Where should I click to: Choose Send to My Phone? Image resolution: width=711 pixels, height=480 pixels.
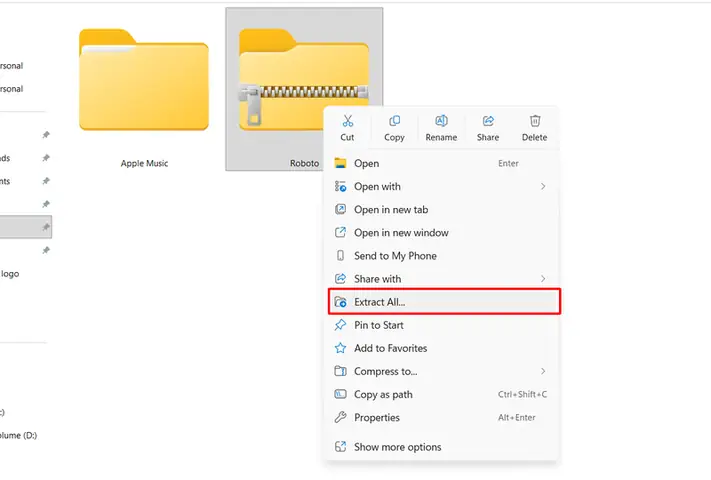pyautogui.click(x=443, y=256)
